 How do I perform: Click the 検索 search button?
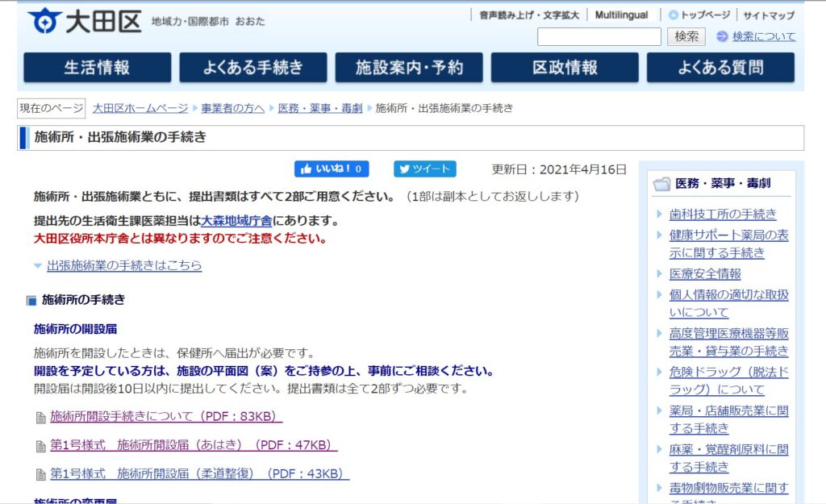coord(686,36)
